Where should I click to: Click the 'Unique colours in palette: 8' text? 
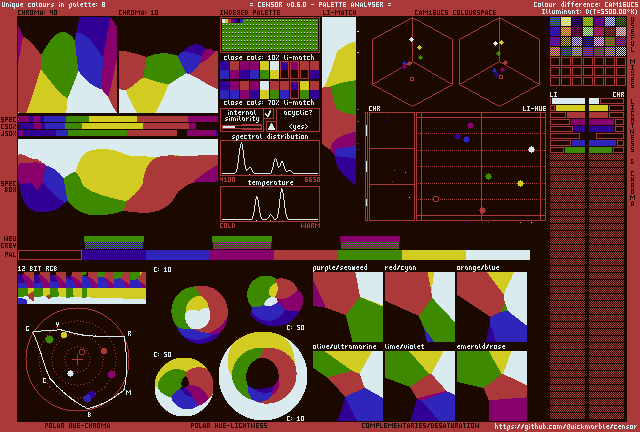(x=53, y=4)
